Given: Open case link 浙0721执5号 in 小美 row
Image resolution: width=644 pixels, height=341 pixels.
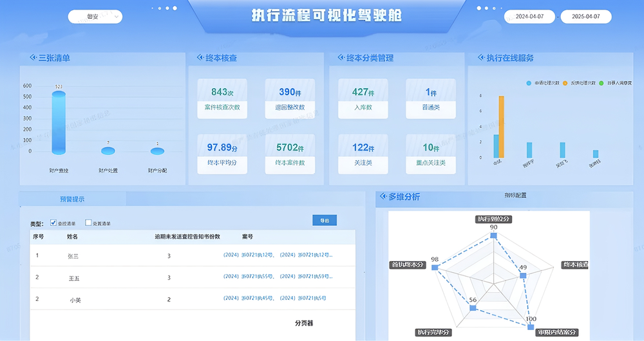Looking at the screenshot, I should (x=303, y=299).
